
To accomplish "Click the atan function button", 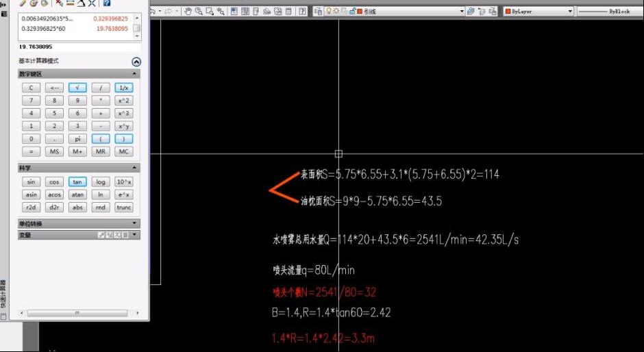I will click(x=77, y=194).
